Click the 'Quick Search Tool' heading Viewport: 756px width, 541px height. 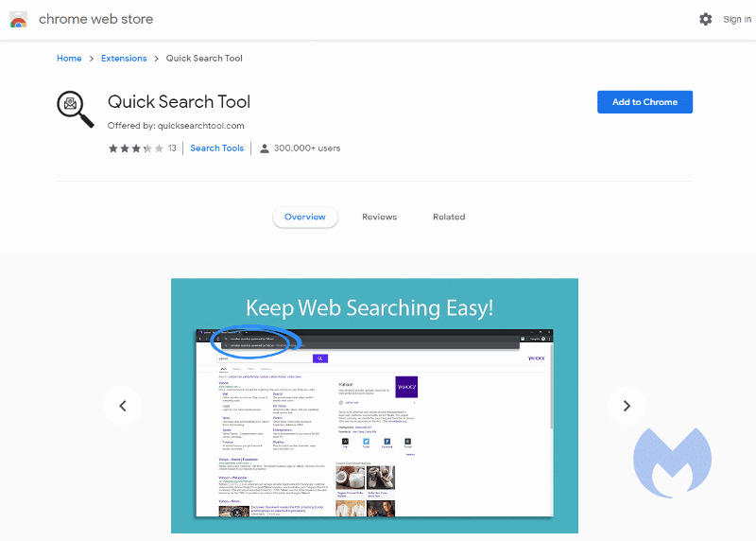(179, 102)
